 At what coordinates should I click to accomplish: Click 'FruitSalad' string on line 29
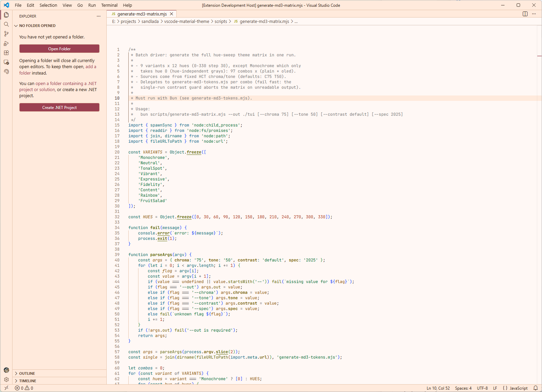[x=153, y=201]
